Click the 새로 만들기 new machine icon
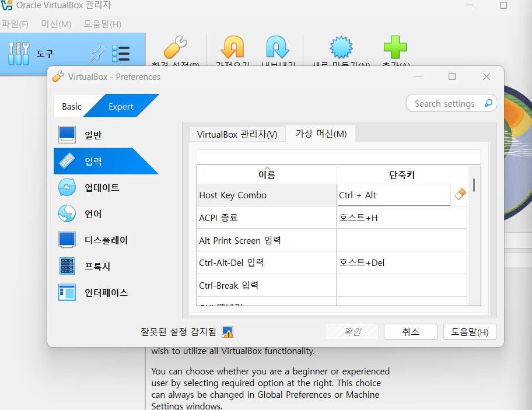 tap(341, 47)
